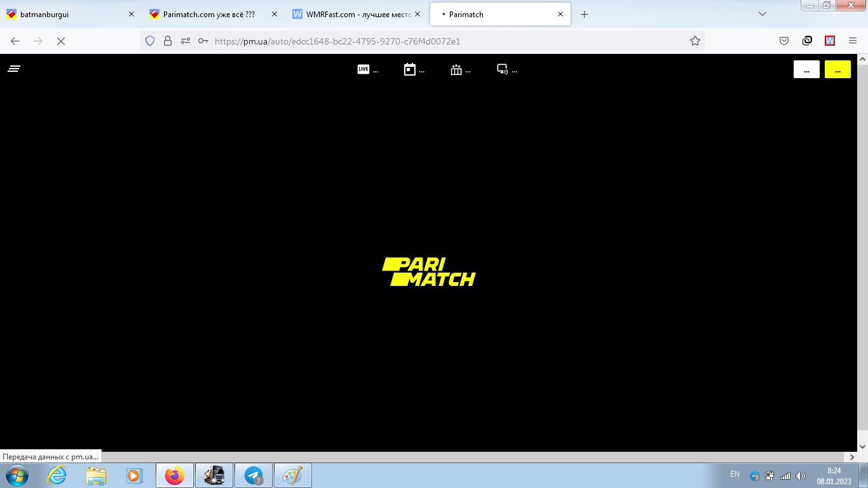Viewport: 868px width, 488px height.
Task: Show site security padlock info
Action: click(168, 41)
